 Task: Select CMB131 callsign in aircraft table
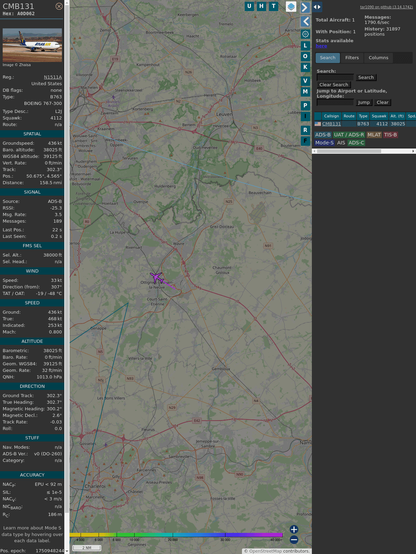332,124
